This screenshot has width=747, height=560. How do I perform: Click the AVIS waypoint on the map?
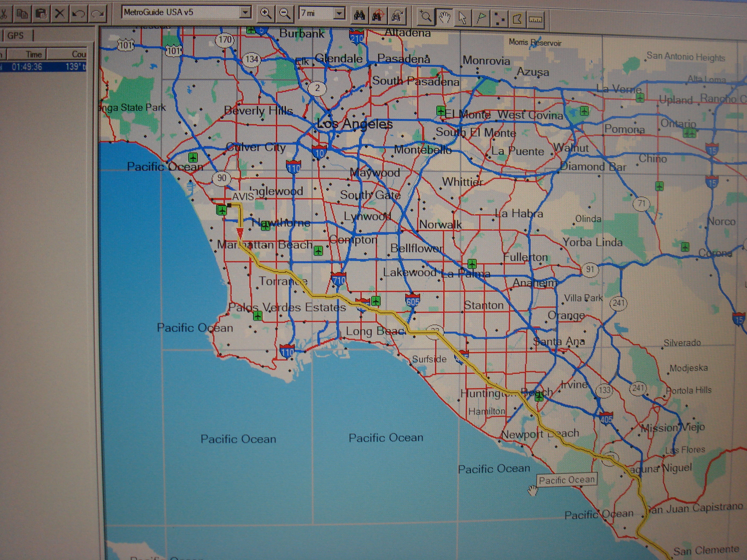tap(230, 205)
